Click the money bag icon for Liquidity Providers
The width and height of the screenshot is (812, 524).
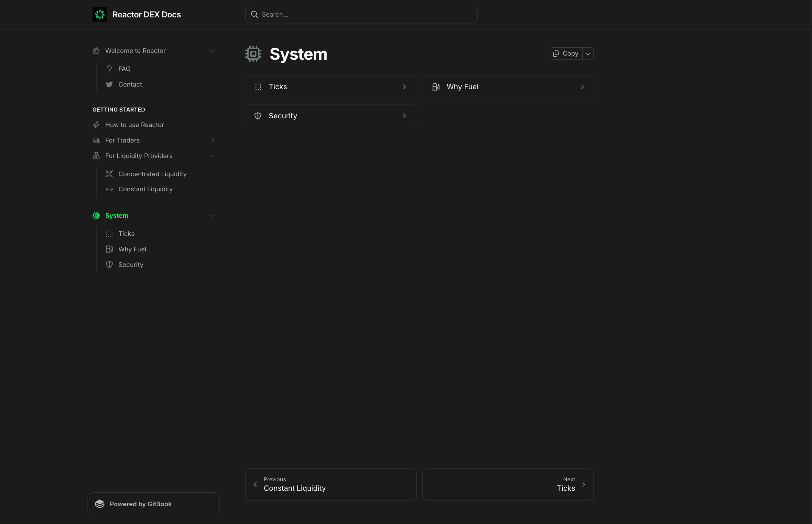tap(96, 156)
